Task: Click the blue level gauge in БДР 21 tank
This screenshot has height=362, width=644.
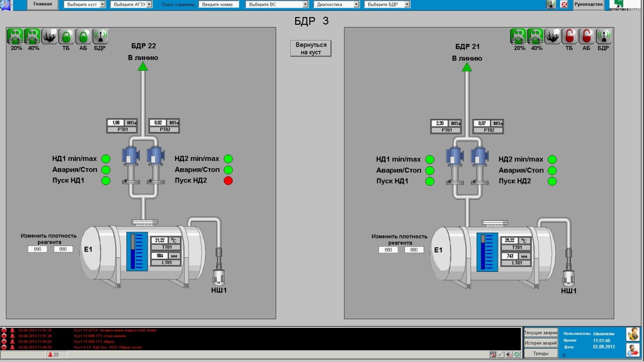Action: pyautogui.click(x=487, y=252)
